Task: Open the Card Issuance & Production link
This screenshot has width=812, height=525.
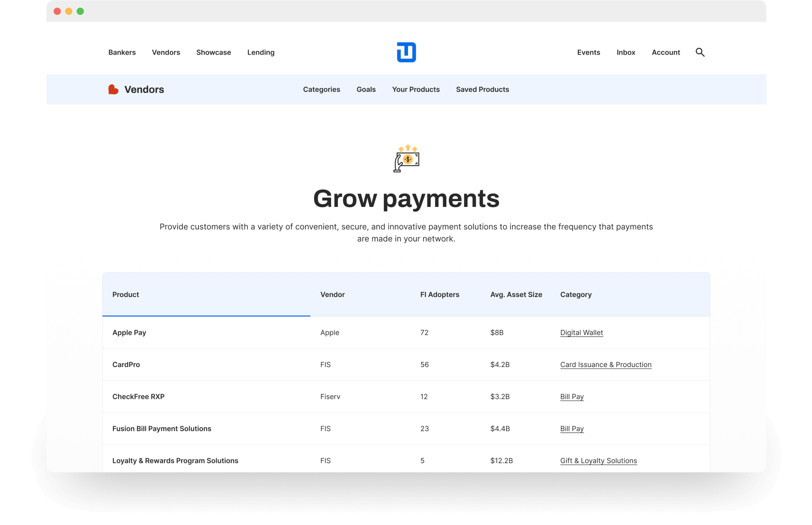Action: click(606, 364)
